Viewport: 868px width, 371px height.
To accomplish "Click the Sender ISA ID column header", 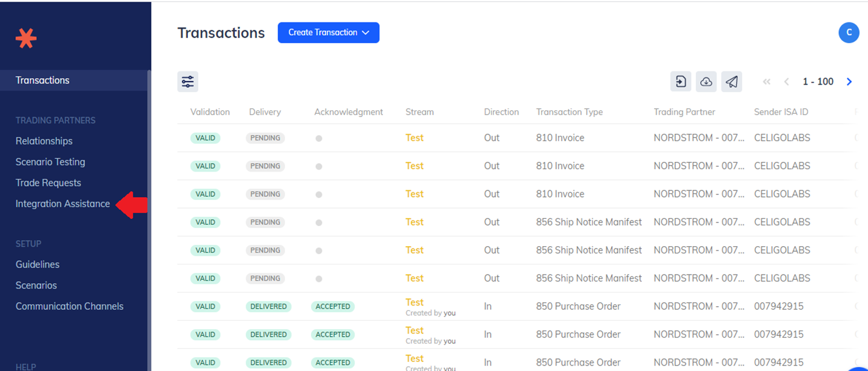I will click(x=781, y=112).
